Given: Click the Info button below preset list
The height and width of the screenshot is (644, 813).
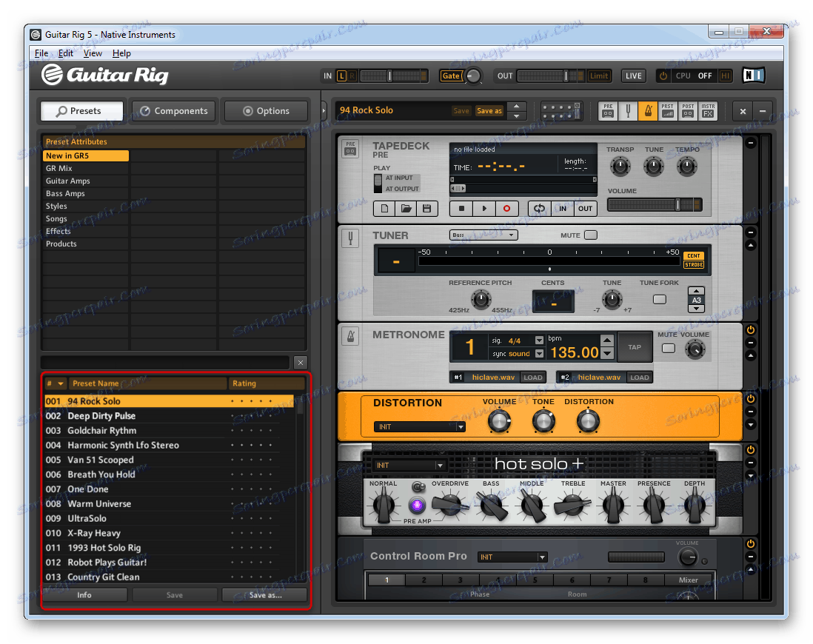Looking at the screenshot, I should [x=84, y=595].
